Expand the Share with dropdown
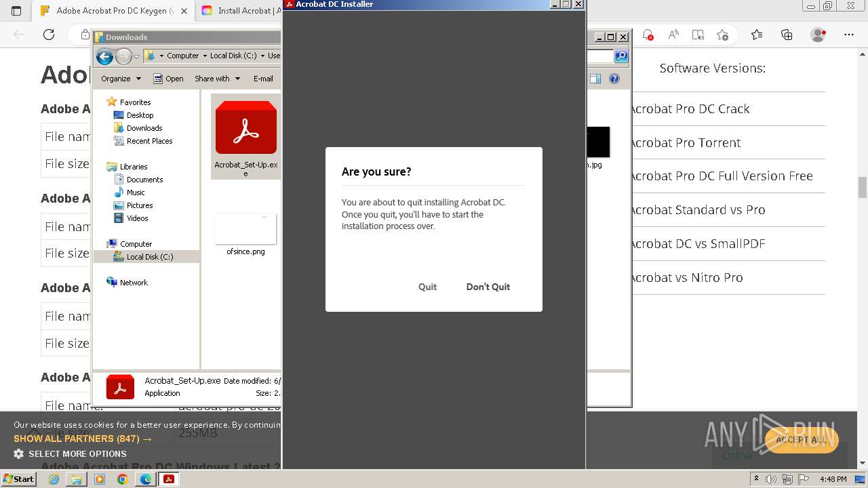This screenshot has width=868, height=488. (x=217, y=79)
